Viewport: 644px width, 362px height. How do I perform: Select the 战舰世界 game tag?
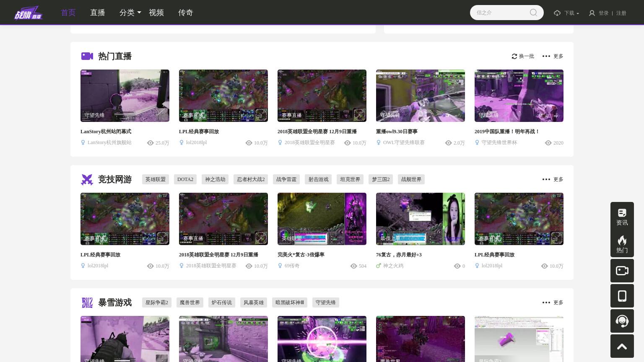(x=411, y=179)
